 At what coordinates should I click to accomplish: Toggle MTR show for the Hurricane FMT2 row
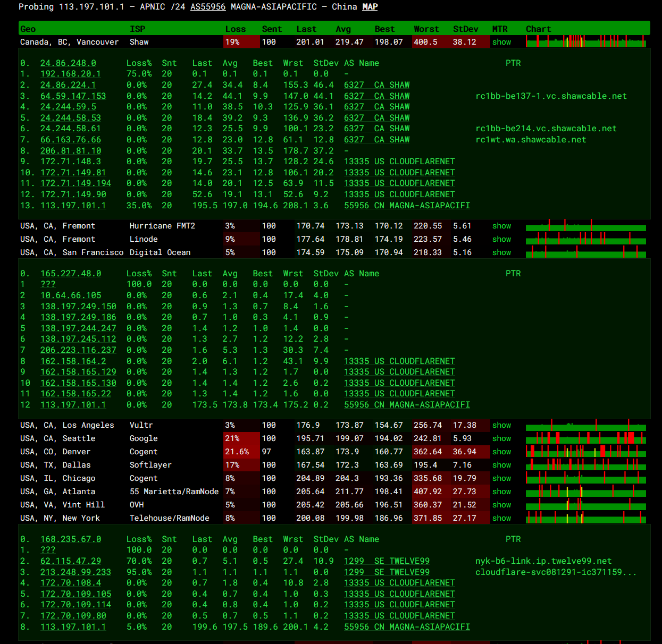501,226
